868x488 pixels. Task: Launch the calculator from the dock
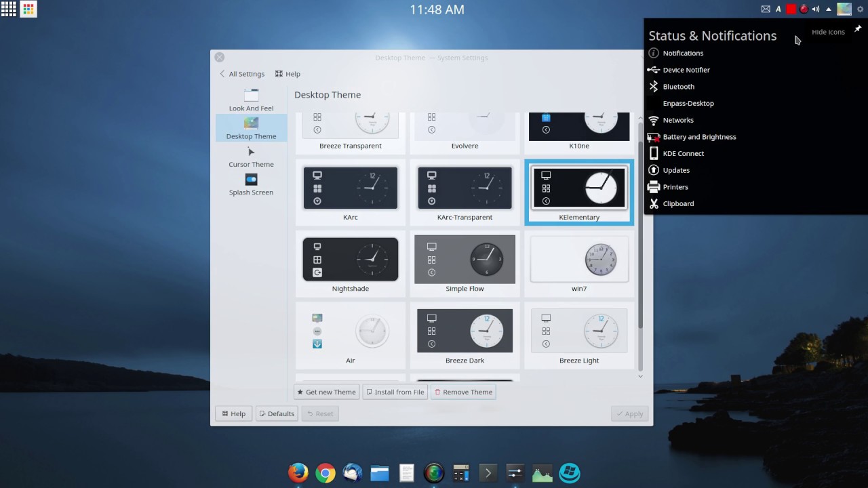point(461,472)
